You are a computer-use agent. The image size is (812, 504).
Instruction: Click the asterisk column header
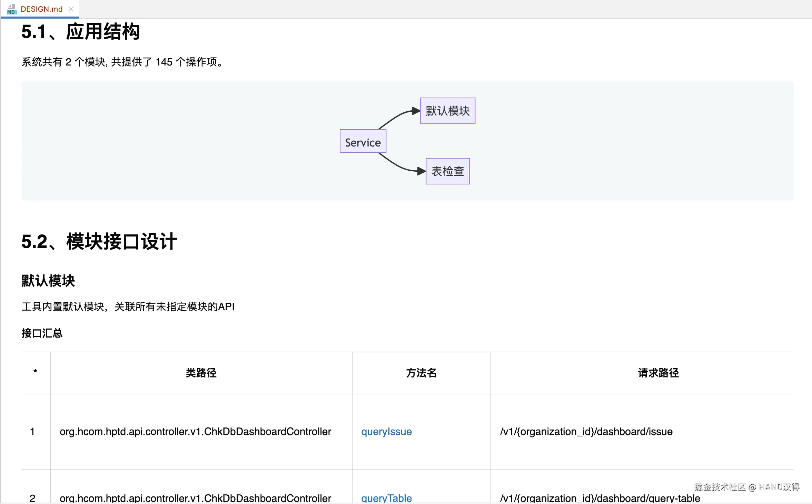[x=35, y=372]
